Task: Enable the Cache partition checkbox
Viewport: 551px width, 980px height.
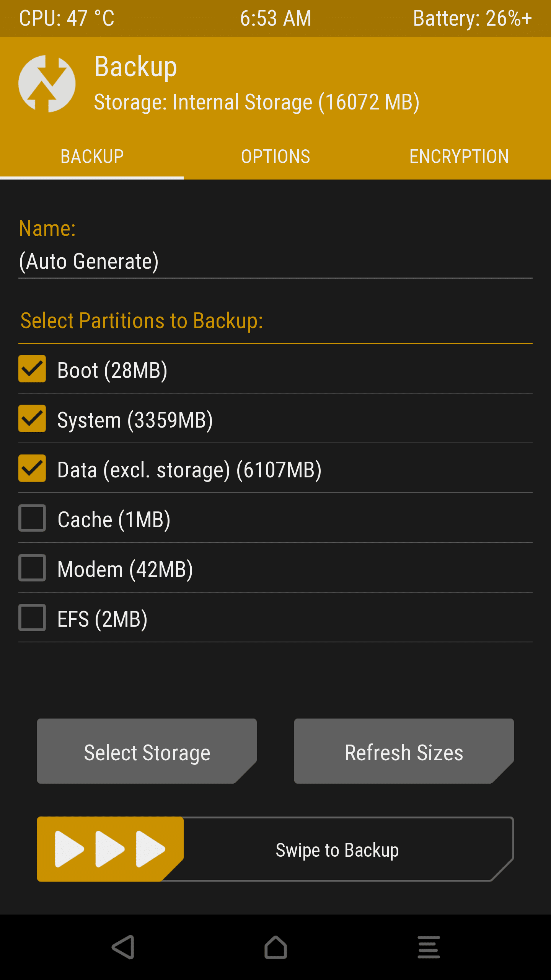Action: pos(32,518)
